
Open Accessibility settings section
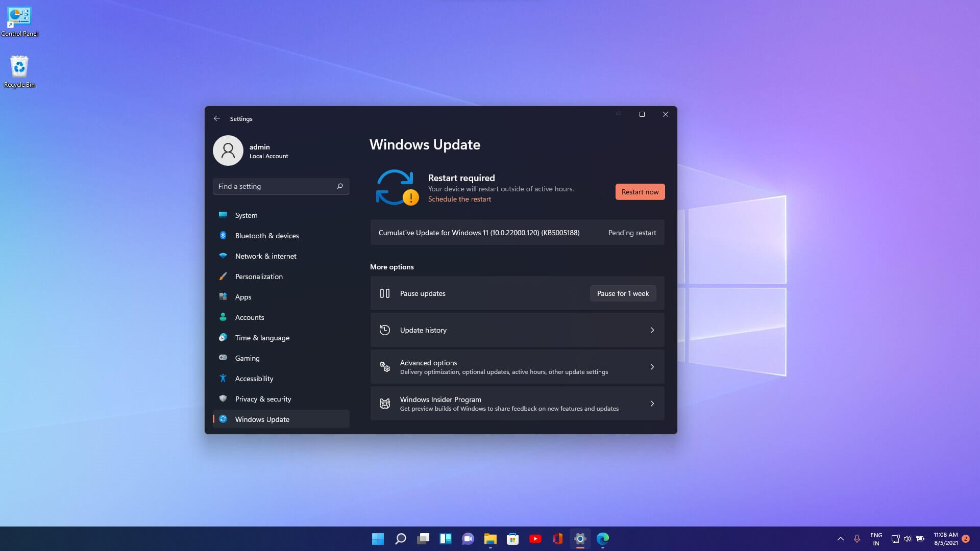pyautogui.click(x=254, y=378)
